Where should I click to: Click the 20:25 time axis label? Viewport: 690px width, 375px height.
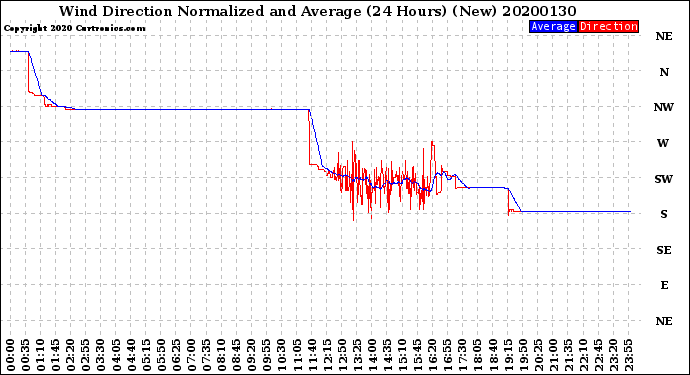pos(537,355)
